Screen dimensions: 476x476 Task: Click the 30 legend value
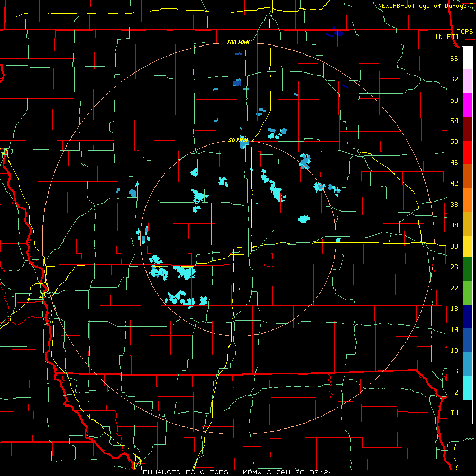tap(454, 246)
